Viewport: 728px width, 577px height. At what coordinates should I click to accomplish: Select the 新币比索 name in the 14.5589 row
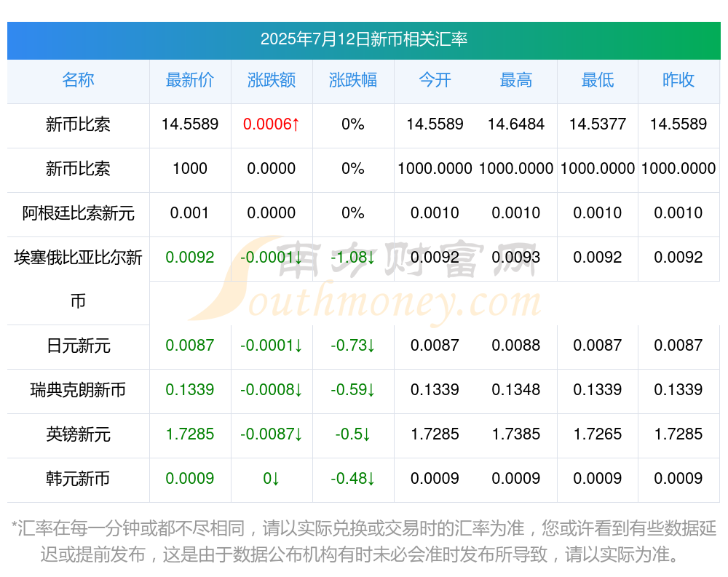pyautogui.click(x=78, y=124)
